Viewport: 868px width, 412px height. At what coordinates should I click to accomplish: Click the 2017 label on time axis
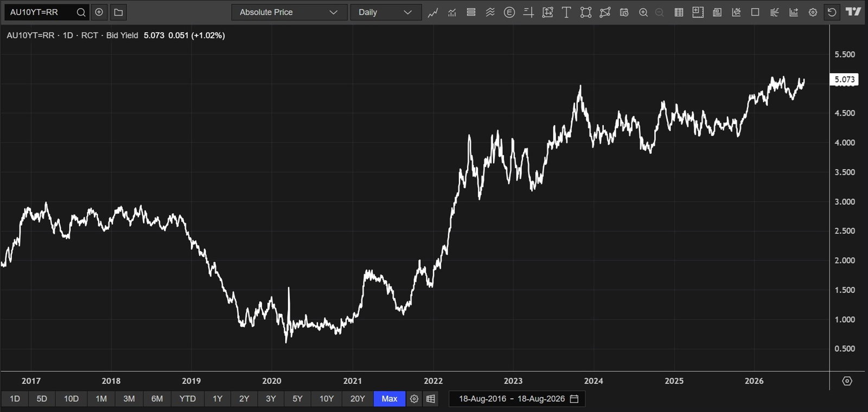coord(31,381)
